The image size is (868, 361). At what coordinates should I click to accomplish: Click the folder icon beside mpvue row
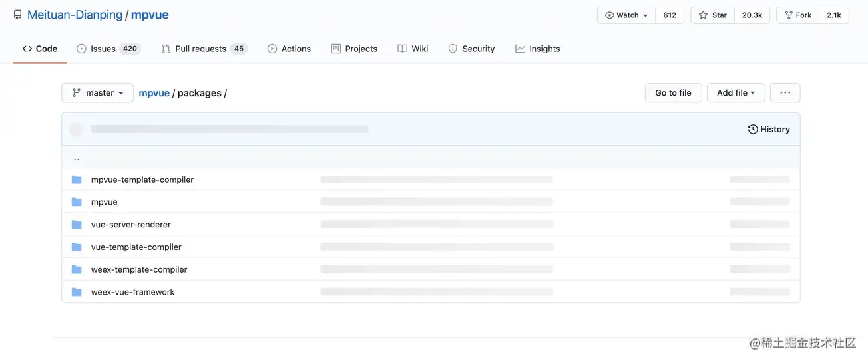[x=77, y=202]
